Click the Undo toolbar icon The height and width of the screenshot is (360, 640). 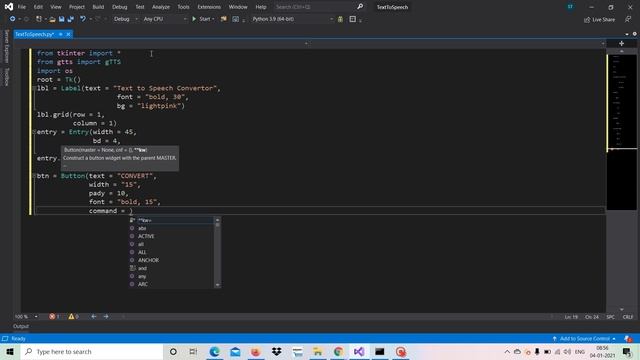[83, 19]
